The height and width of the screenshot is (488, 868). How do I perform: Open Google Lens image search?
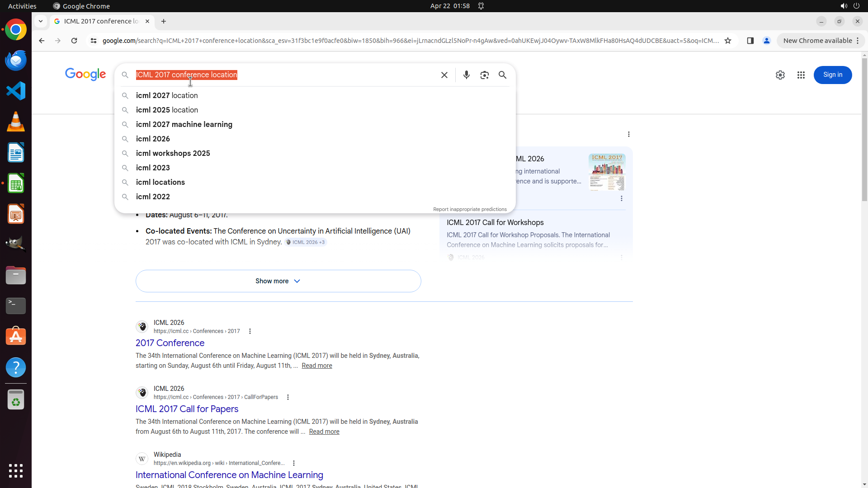[x=484, y=75]
